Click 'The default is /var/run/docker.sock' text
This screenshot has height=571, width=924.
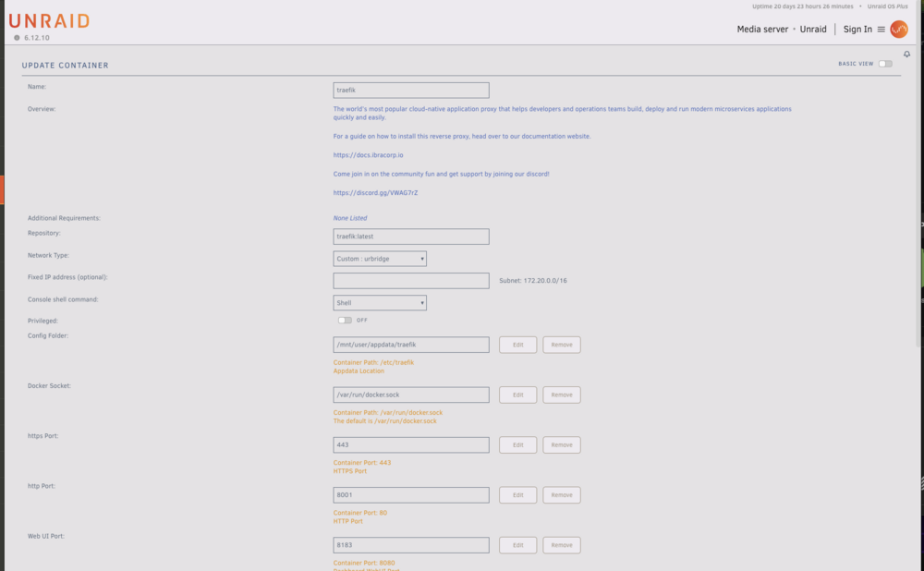tap(384, 420)
